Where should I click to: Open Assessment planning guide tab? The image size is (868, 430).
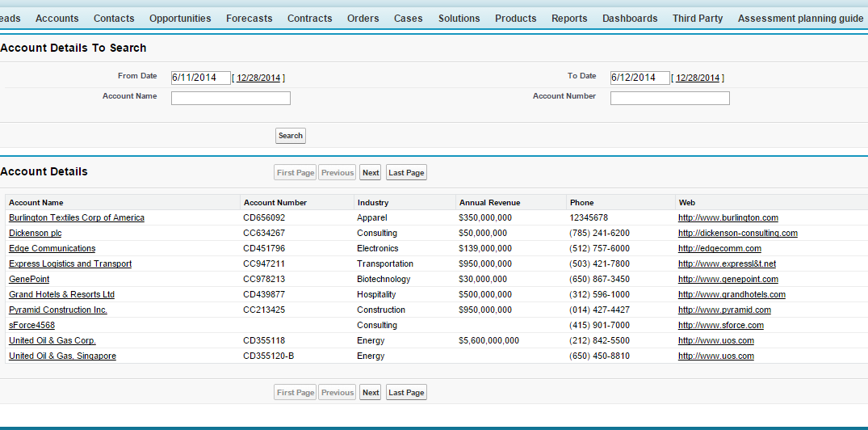(800, 19)
